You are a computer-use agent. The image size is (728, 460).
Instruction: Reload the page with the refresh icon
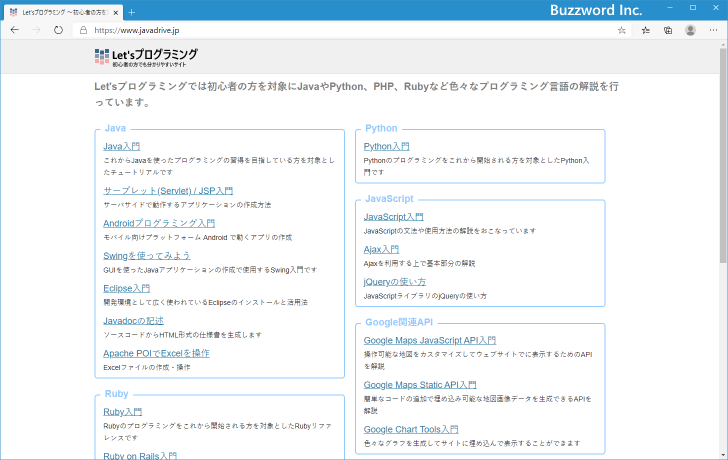click(x=58, y=30)
